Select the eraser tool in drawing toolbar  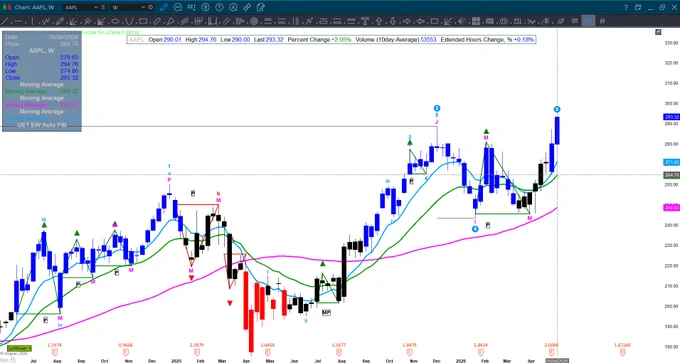560,21
